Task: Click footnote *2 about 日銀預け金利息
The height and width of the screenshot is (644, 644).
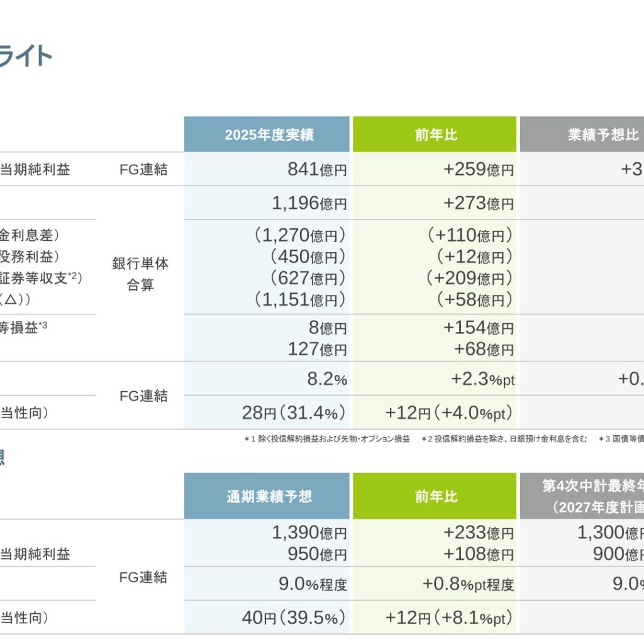Action: coord(504,439)
